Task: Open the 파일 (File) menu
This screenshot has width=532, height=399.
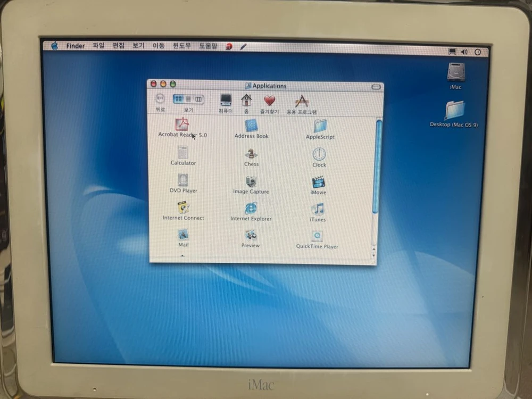Action: click(x=99, y=45)
